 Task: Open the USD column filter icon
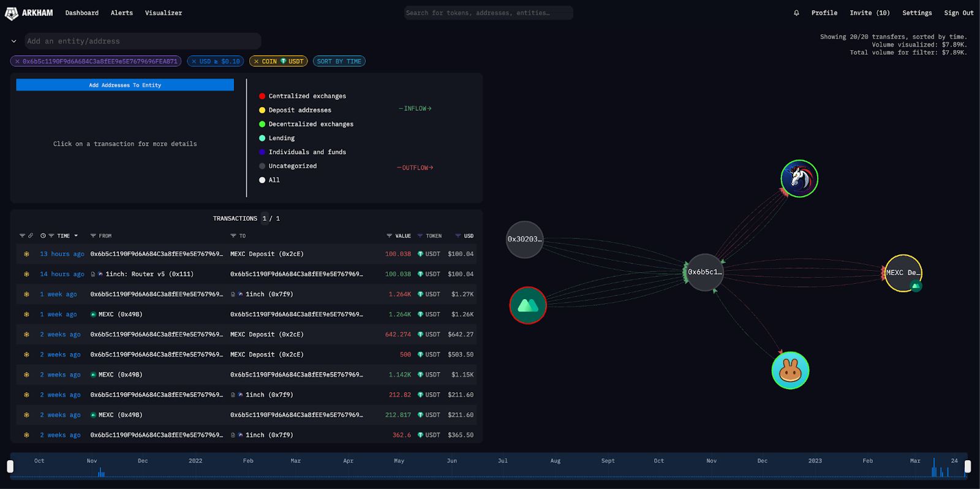(458, 236)
